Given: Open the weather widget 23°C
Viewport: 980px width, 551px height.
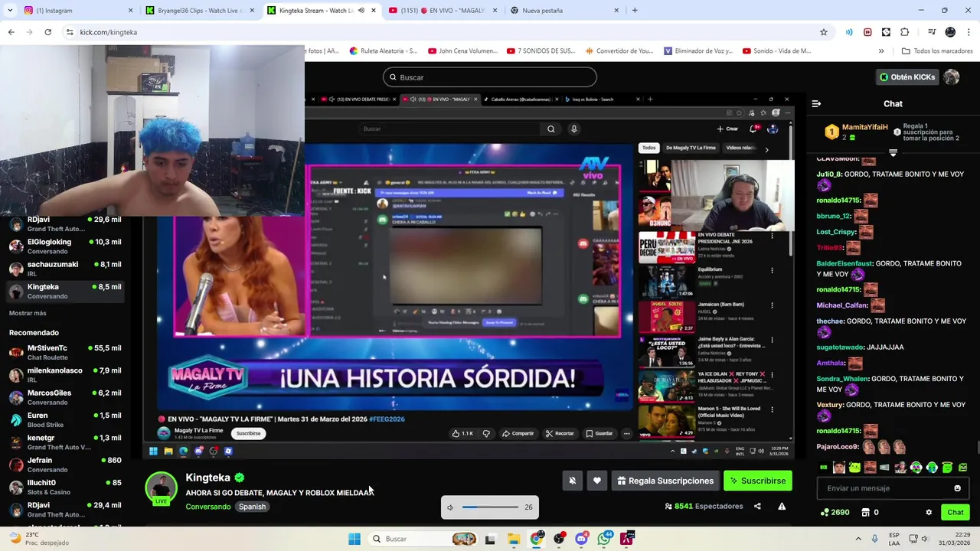Looking at the screenshot, I should [x=38, y=539].
